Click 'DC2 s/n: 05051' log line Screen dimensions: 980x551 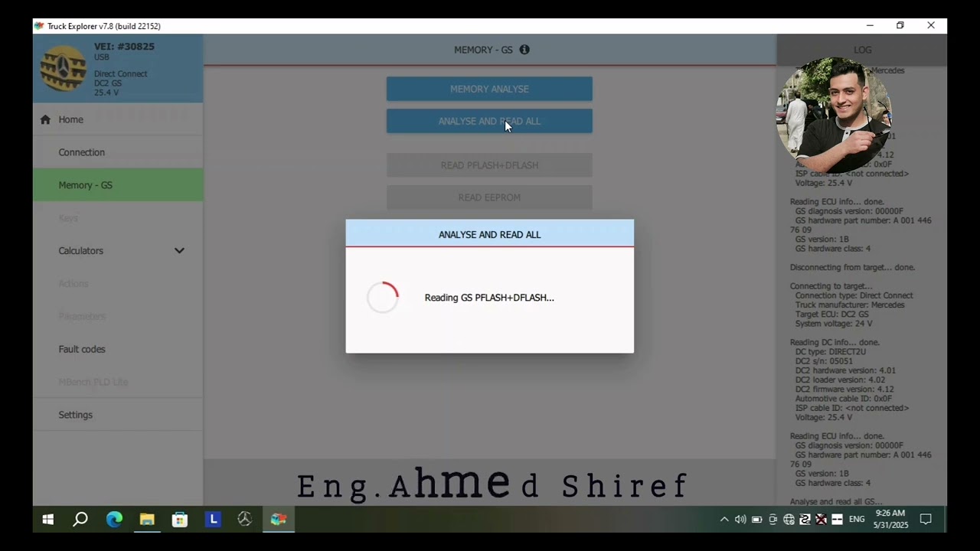pyautogui.click(x=824, y=361)
